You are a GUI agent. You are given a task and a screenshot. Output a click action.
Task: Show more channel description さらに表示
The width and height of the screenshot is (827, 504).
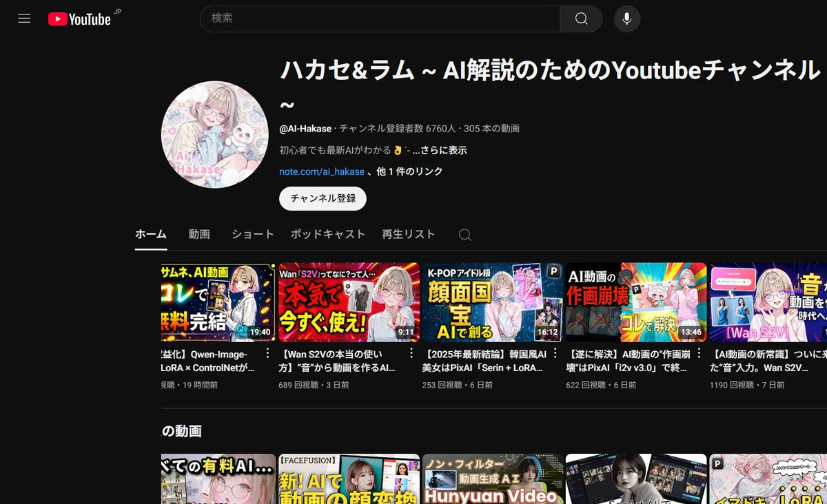[439, 150]
